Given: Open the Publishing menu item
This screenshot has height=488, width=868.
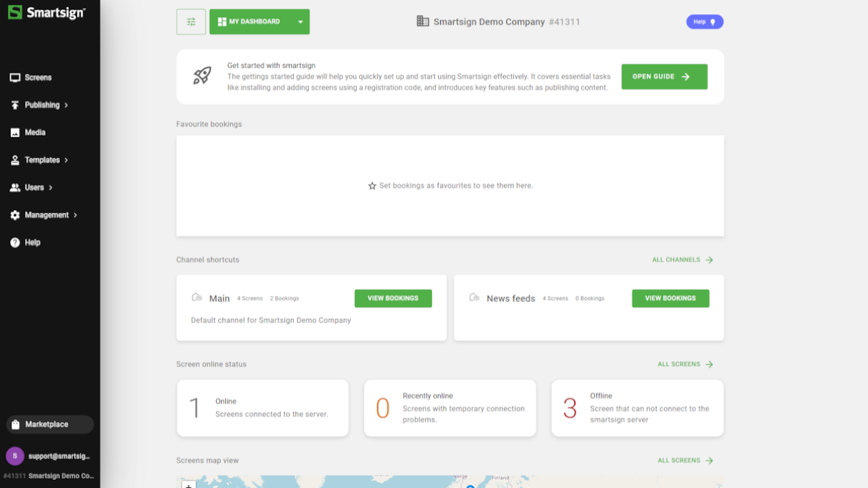Looking at the screenshot, I should 42,105.
